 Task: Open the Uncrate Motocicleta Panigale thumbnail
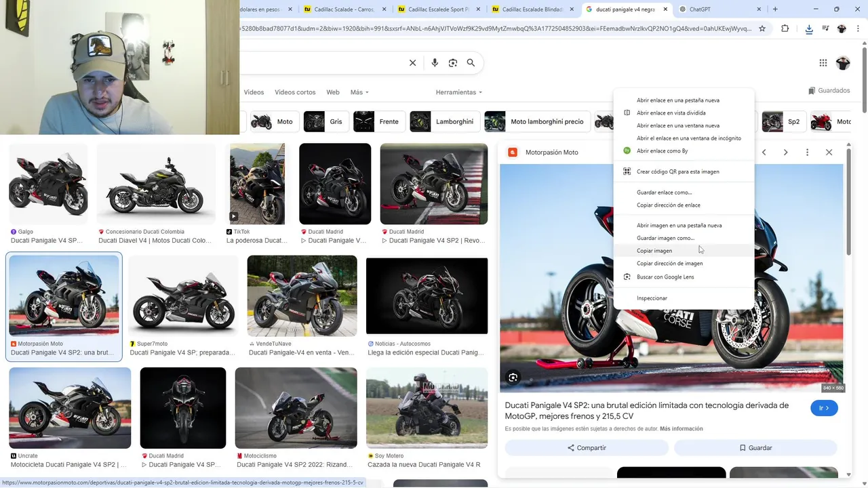point(70,408)
